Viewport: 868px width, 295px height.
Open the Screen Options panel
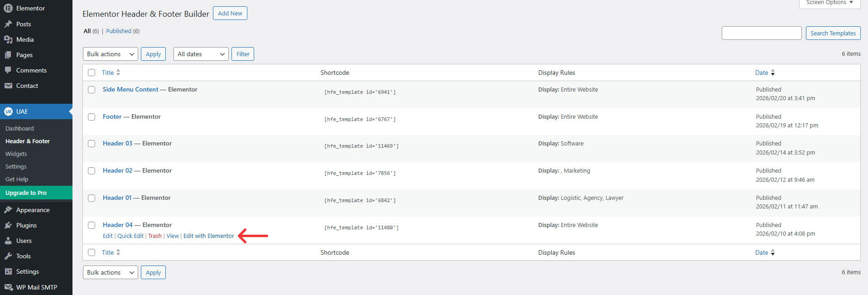(829, 3)
